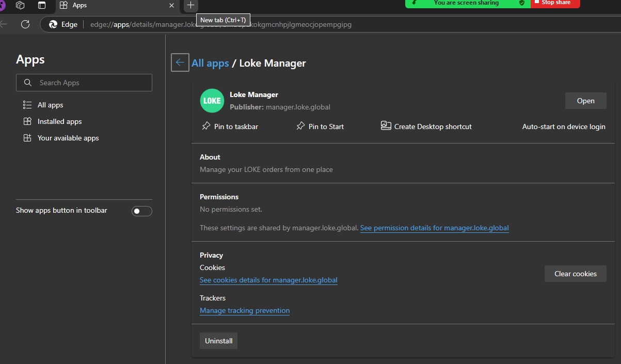Click 'Manage your LOKE orders from one place'
621x364 pixels.
[x=266, y=169]
